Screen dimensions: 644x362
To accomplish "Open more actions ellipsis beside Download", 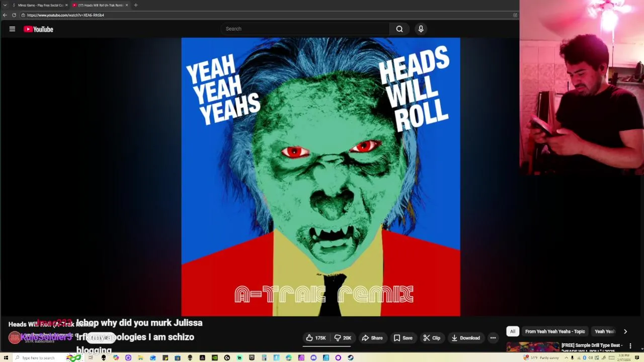I will click(493, 338).
